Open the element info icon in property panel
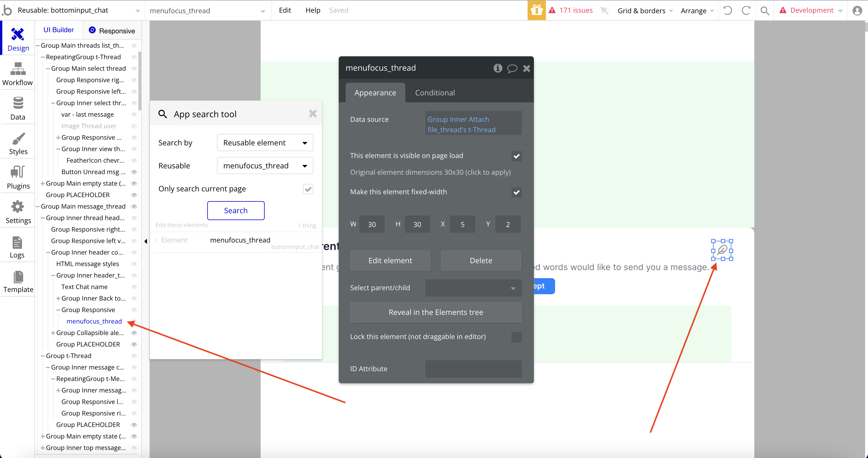 point(498,68)
